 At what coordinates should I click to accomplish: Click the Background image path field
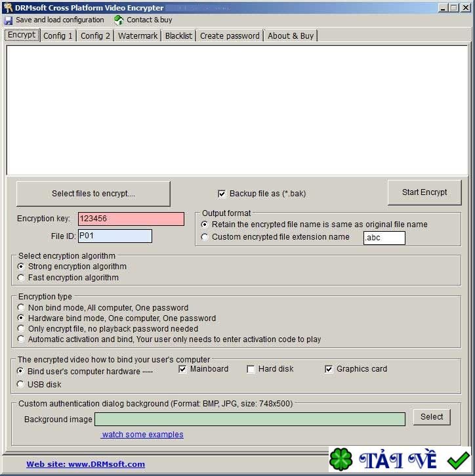[250, 420]
